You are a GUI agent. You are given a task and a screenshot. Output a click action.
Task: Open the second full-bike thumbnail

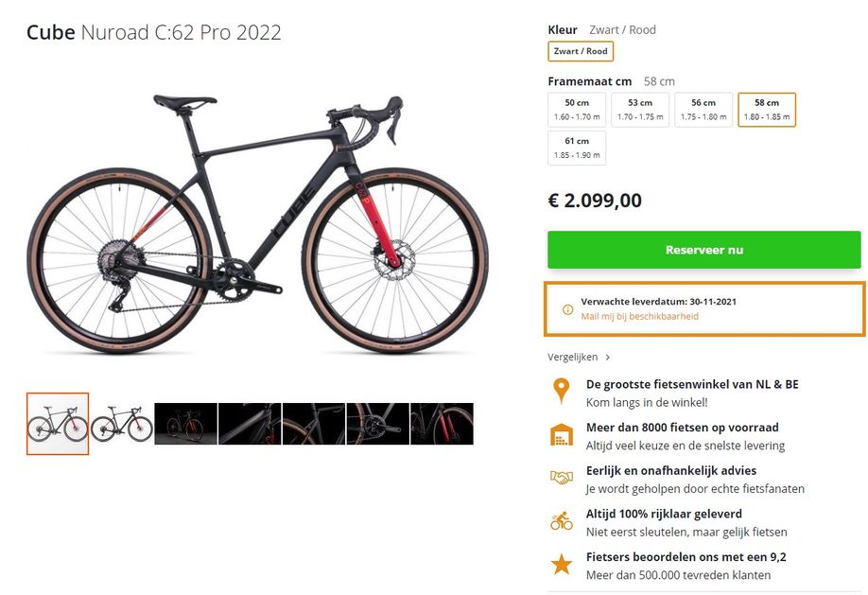click(x=121, y=424)
